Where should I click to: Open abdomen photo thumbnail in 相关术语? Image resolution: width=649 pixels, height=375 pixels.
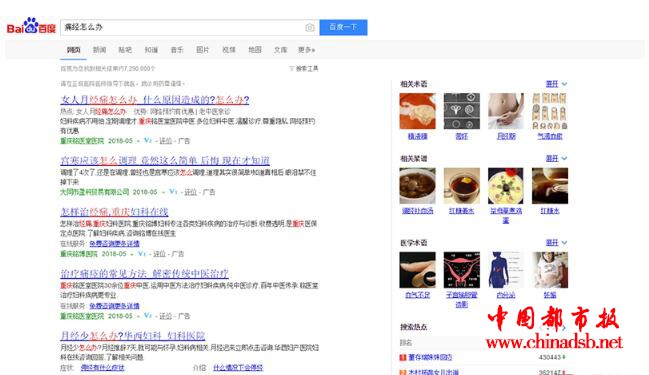[505, 111]
